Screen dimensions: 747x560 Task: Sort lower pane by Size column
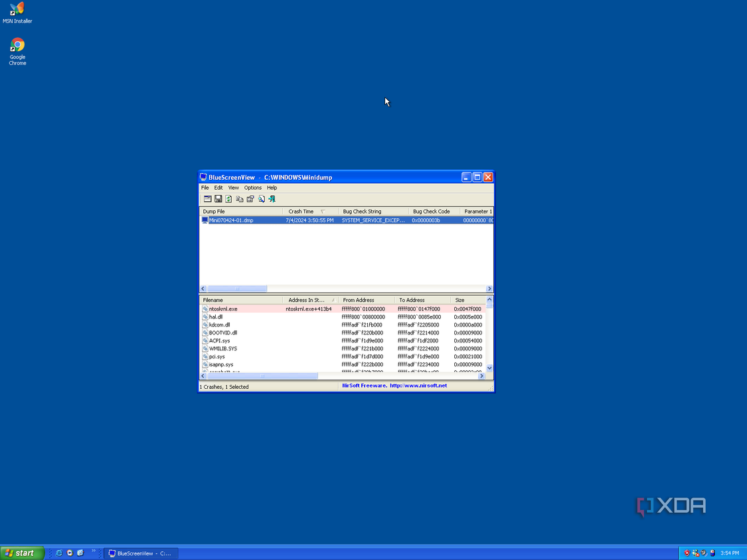(x=468, y=300)
